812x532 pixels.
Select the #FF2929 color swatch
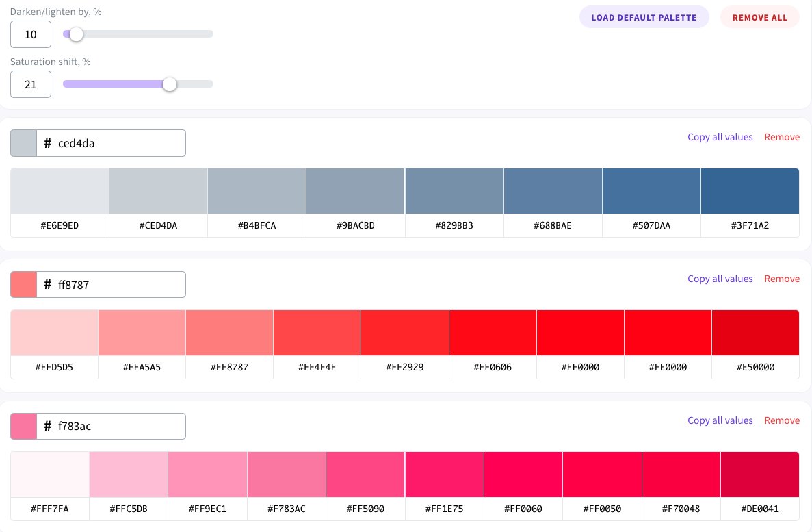pos(405,332)
